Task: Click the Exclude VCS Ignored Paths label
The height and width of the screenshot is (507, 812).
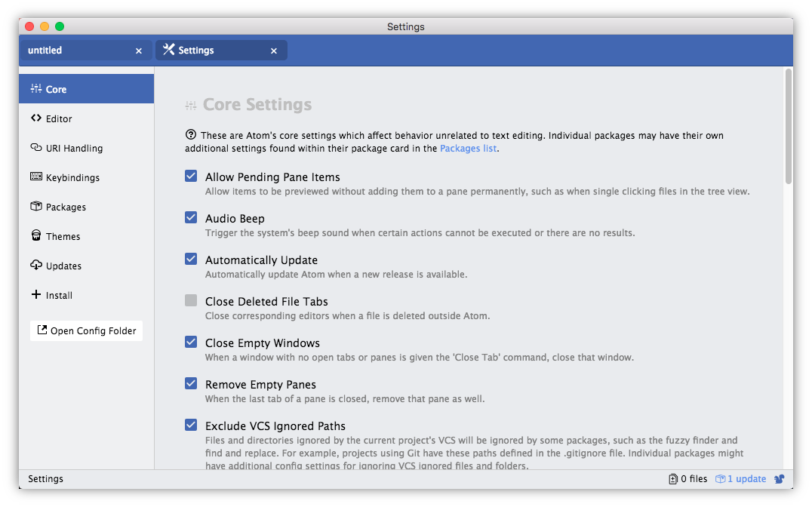Action: point(275,426)
